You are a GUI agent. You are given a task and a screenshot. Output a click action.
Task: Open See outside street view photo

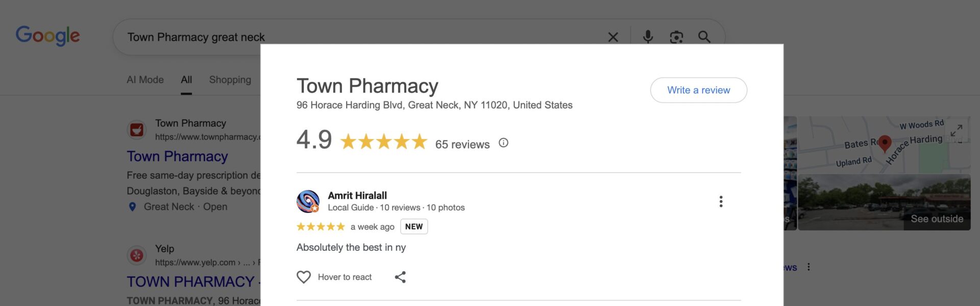(x=885, y=202)
